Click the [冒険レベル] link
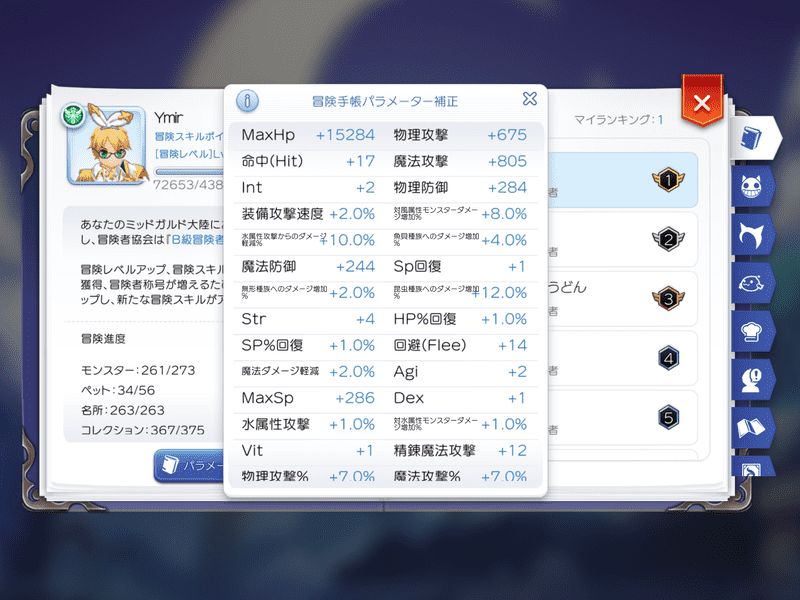Image resolution: width=800 pixels, height=600 pixels. [x=189, y=154]
